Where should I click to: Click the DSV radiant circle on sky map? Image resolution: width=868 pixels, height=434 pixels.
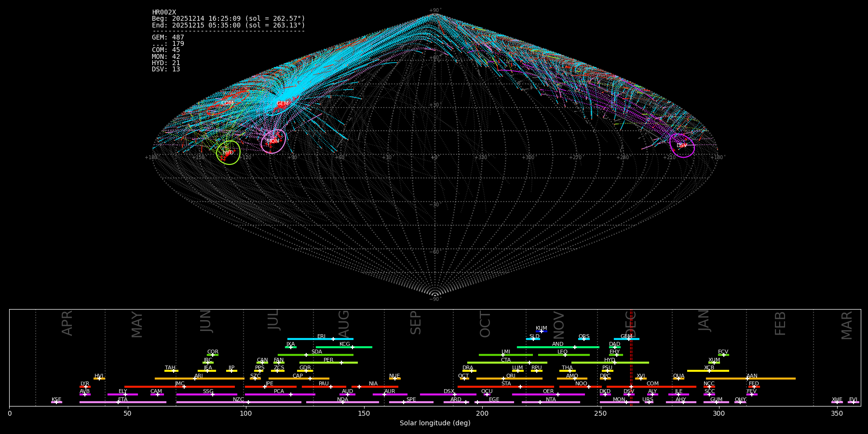tap(682, 145)
